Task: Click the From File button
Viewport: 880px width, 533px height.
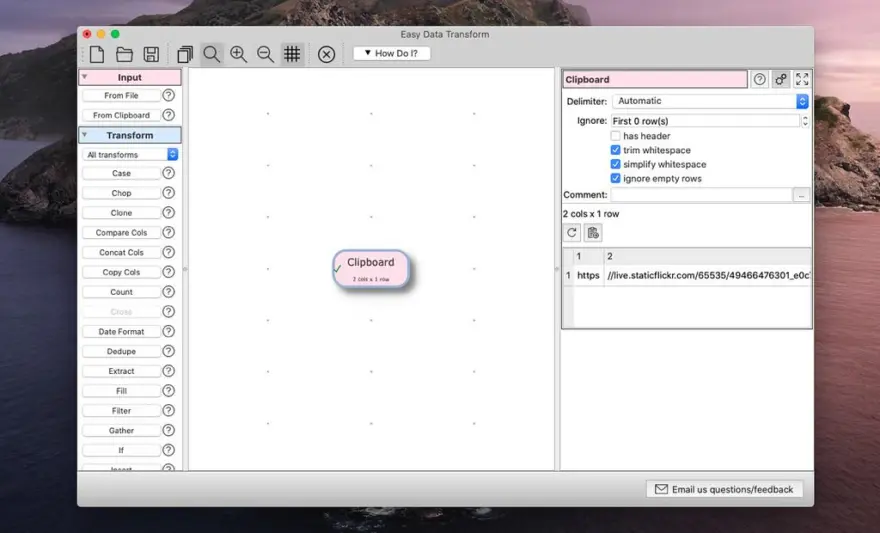Action: [121, 95]
